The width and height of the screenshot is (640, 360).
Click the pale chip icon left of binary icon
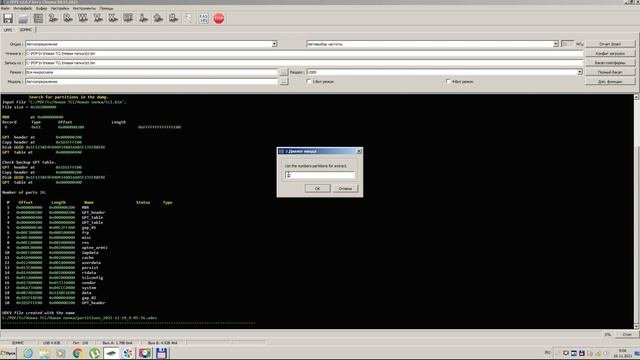pyautogui.click(x=188, y=18)
